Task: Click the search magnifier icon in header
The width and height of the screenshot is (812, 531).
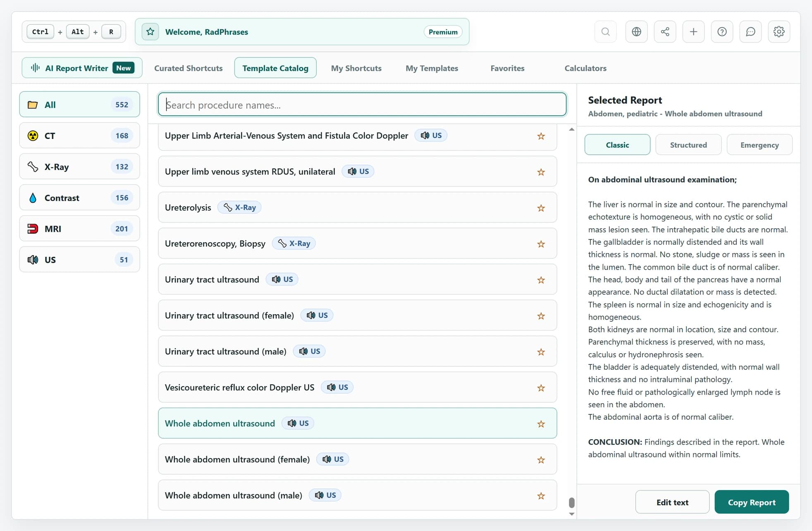Action: [605, 32]
